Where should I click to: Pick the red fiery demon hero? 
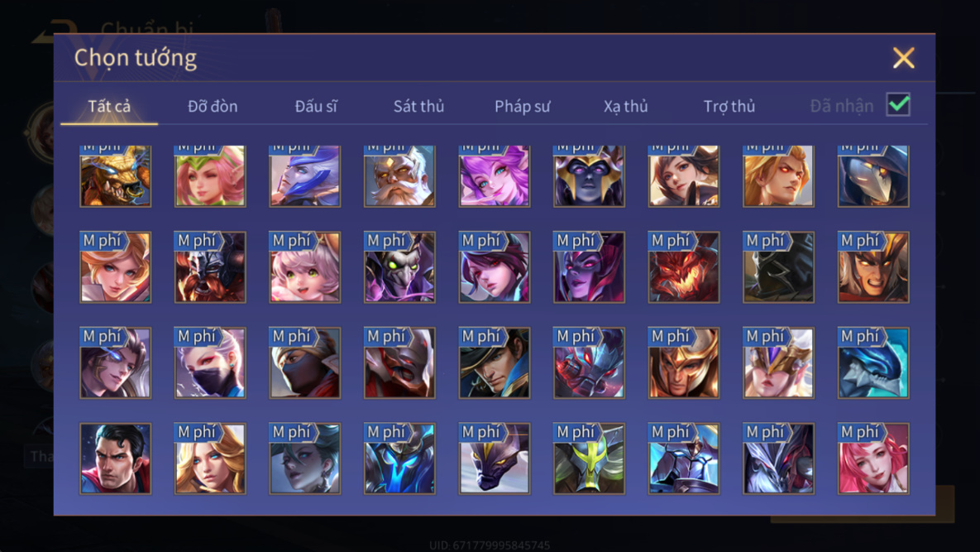click(x=684, y=267)
